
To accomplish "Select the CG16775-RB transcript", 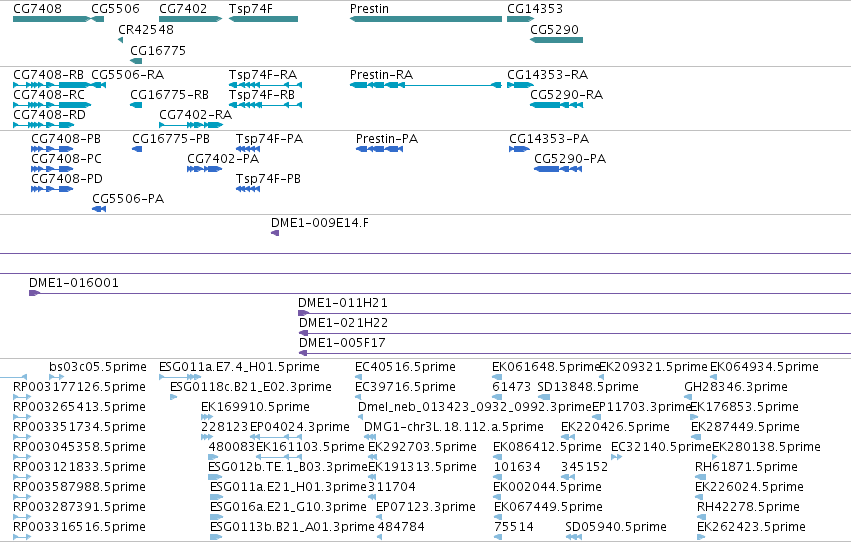I will pyautogui.click(x=136, y=105).
